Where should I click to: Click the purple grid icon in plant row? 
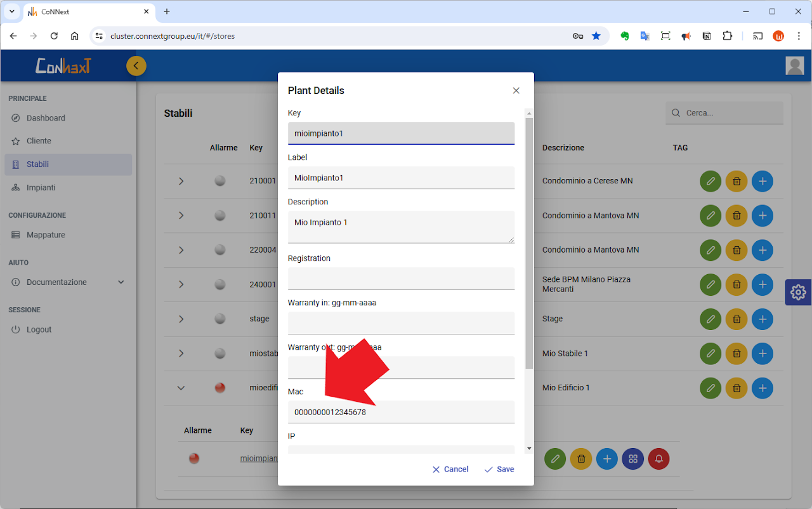(632, 459)
